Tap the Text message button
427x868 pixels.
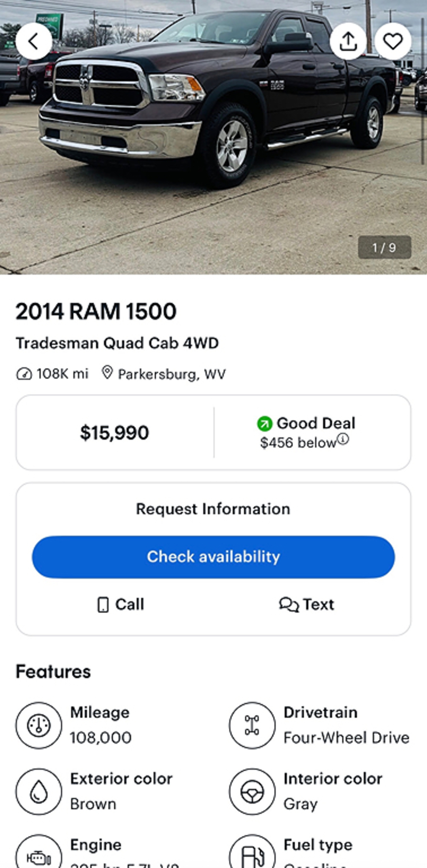pos(306,604)
